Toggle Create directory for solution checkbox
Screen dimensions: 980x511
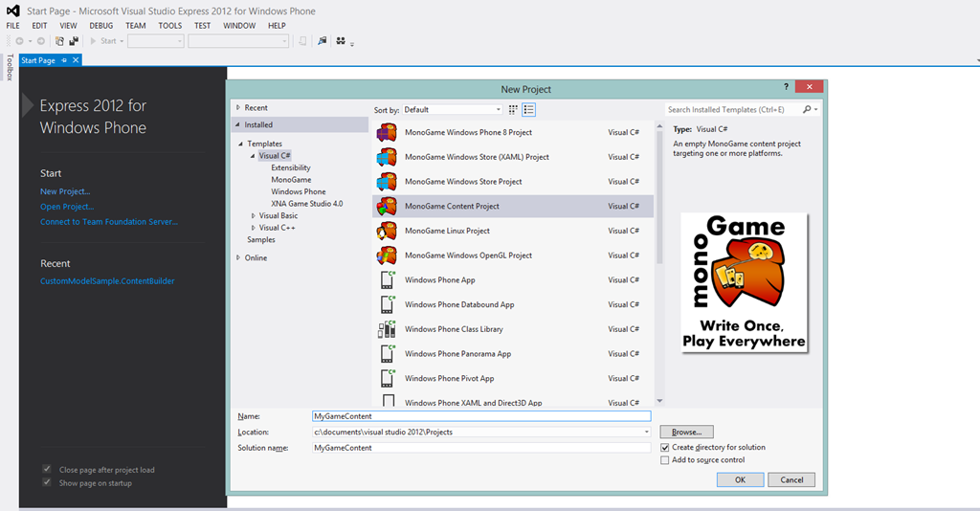click(x=665, y=447)
